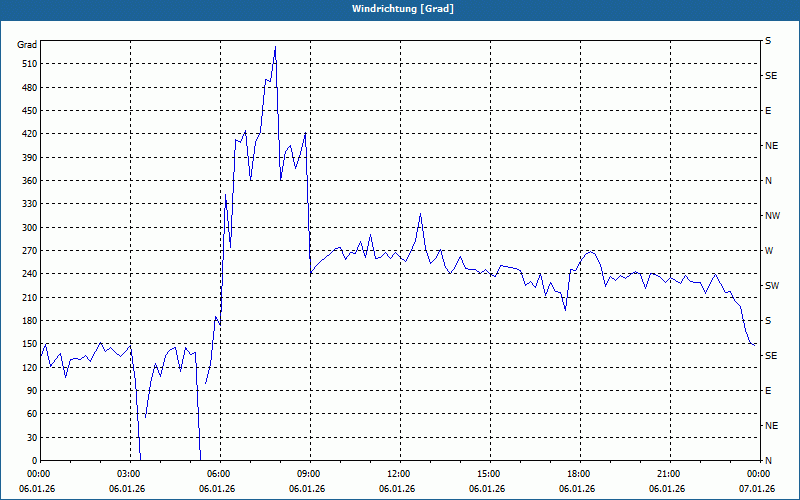Click the '06.01.26' date under 12:00
Viewport: 800px width, 500px height.
(x=397, y=489)
